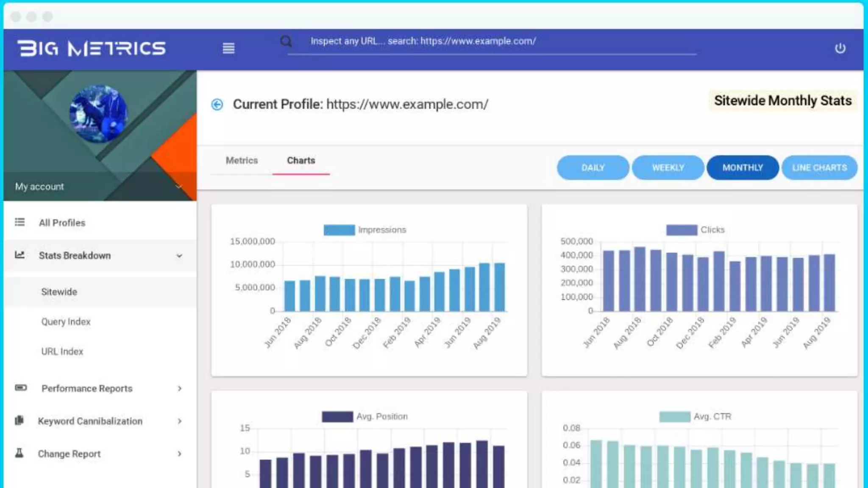868x488 pixels.
Task: Collapse the Stats Breakdown section
Action: point(179,256)
